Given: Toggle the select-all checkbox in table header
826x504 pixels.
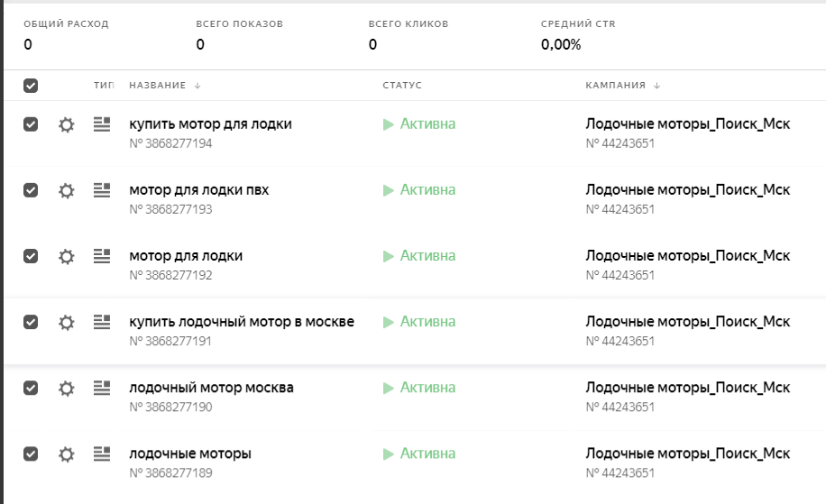Looking at the screenshot, I should [x=31, y=86].
